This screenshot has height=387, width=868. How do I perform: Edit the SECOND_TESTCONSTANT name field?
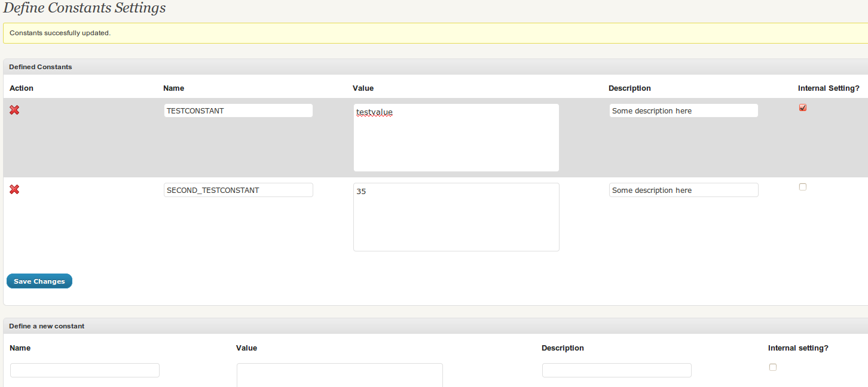239,190
